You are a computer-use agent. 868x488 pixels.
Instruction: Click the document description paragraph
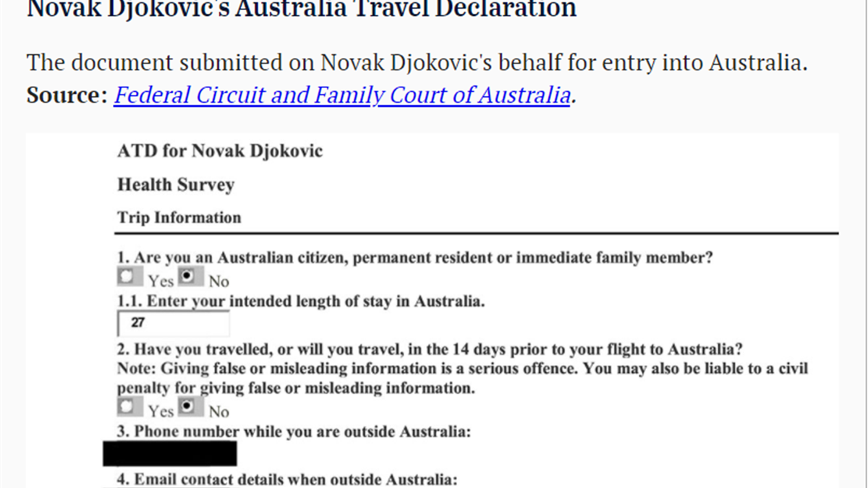click(417, 63)
